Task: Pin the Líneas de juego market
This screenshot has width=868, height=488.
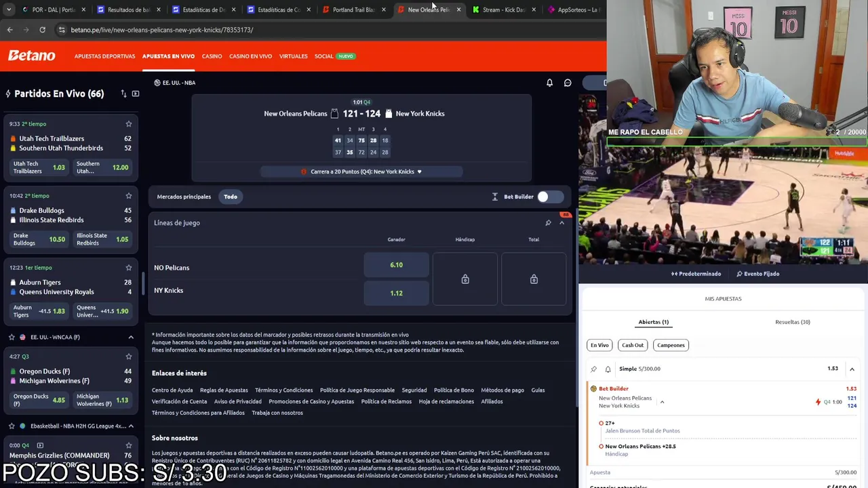Action: tap(548, 222)
